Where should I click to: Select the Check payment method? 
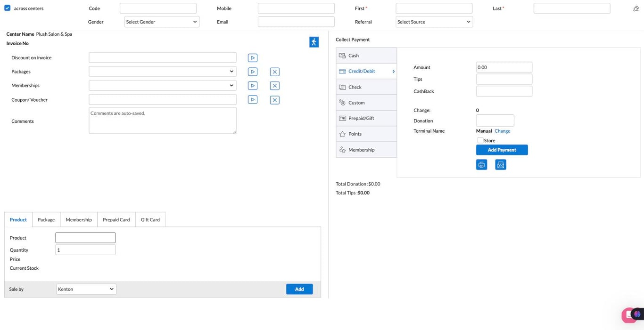click(366, 87)
